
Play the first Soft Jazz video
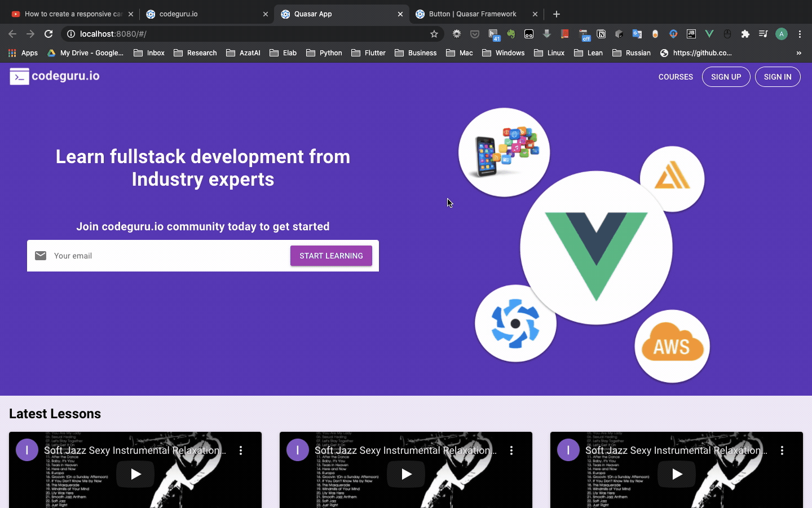[x=135, y=474]
